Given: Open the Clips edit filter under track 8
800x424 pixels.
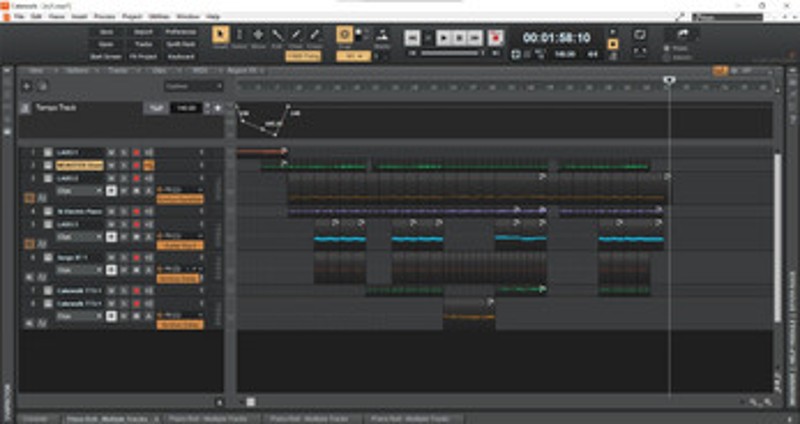Looking at the screenshot, I should 79,316.
